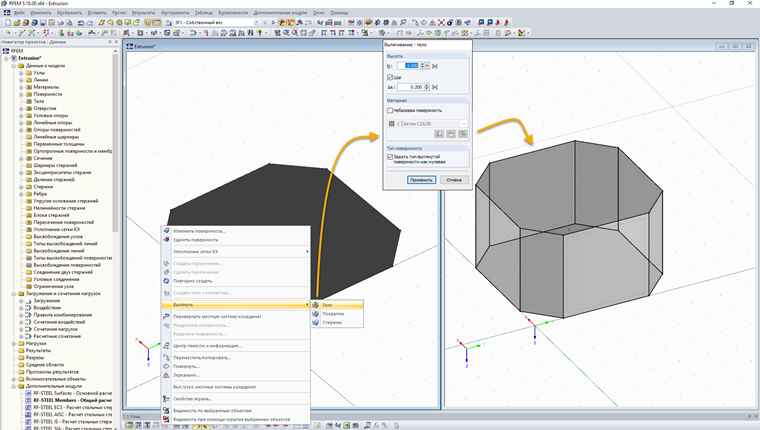Click the RFEM app icon in menu bar
This screenshot has width=760, height=430.
(7, 13)
